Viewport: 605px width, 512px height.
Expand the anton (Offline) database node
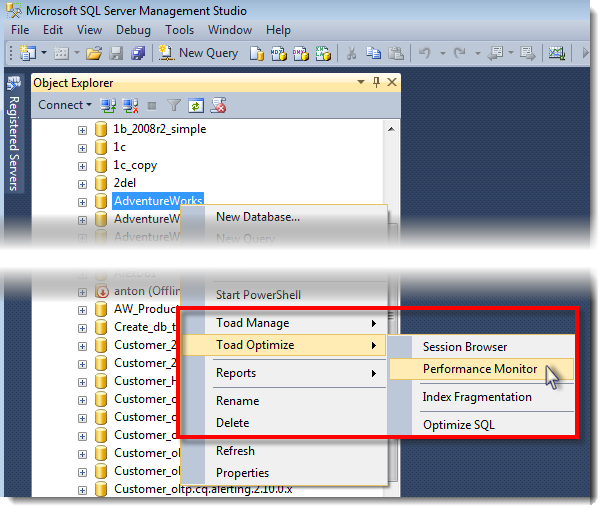click(x=82, y=292)
